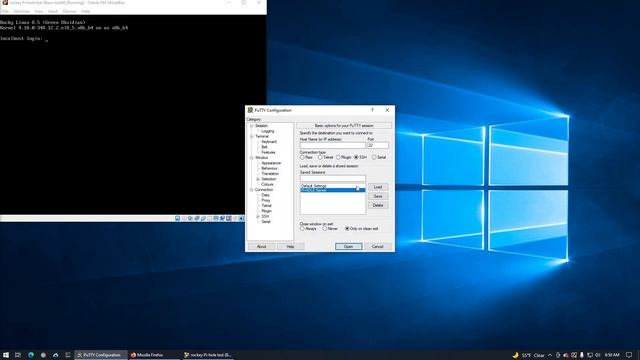This screenshot has width=640, height=360.
Task: Click the Help button at the PuTTY dialog bottom
Action: [x=291, y=247]
